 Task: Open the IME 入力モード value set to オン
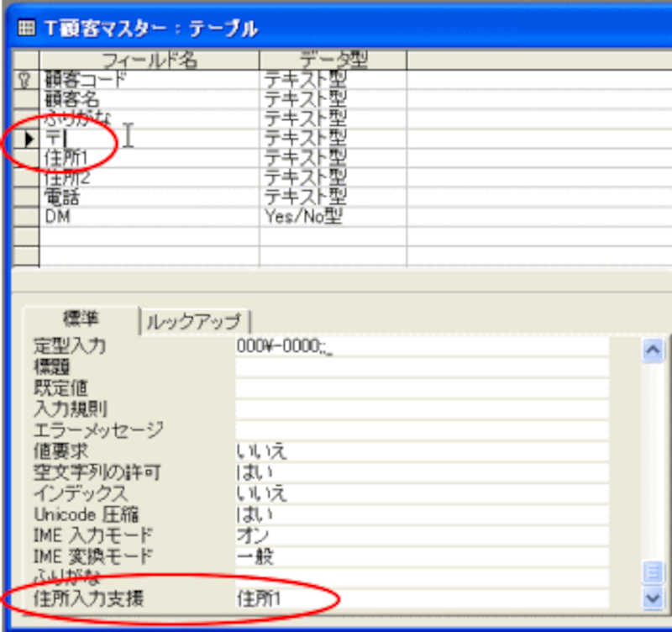tap(420, 535)
